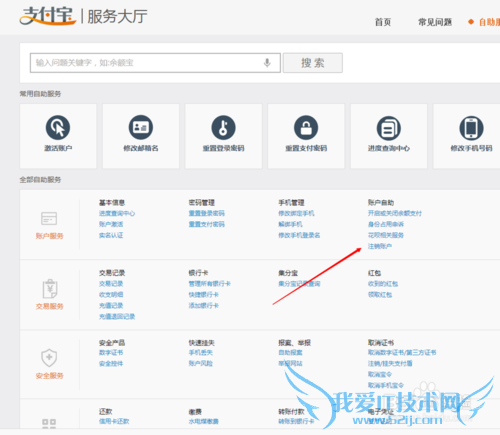Click the 修改手机号码 card label
The image size is (500, 435).
coord(471,148)
